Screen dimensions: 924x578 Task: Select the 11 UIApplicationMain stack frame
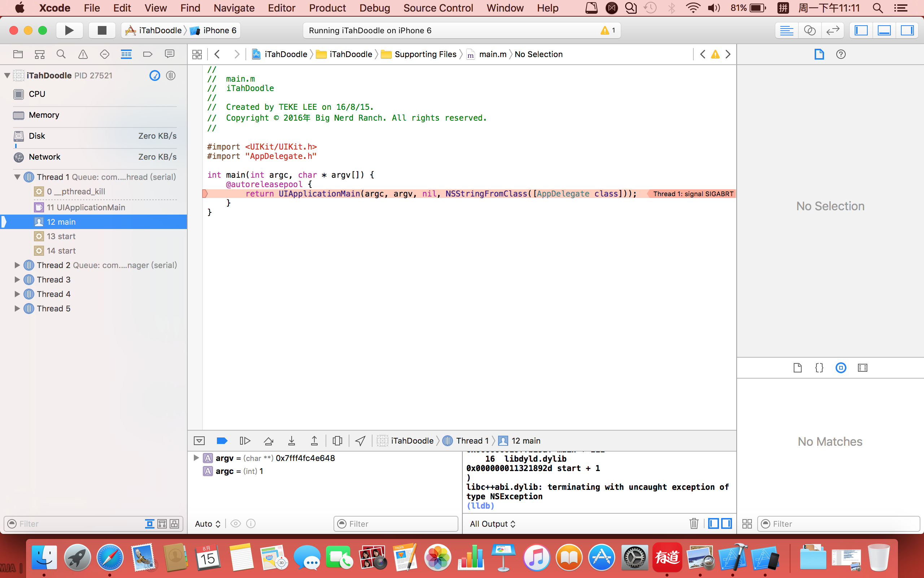point(93,207)
